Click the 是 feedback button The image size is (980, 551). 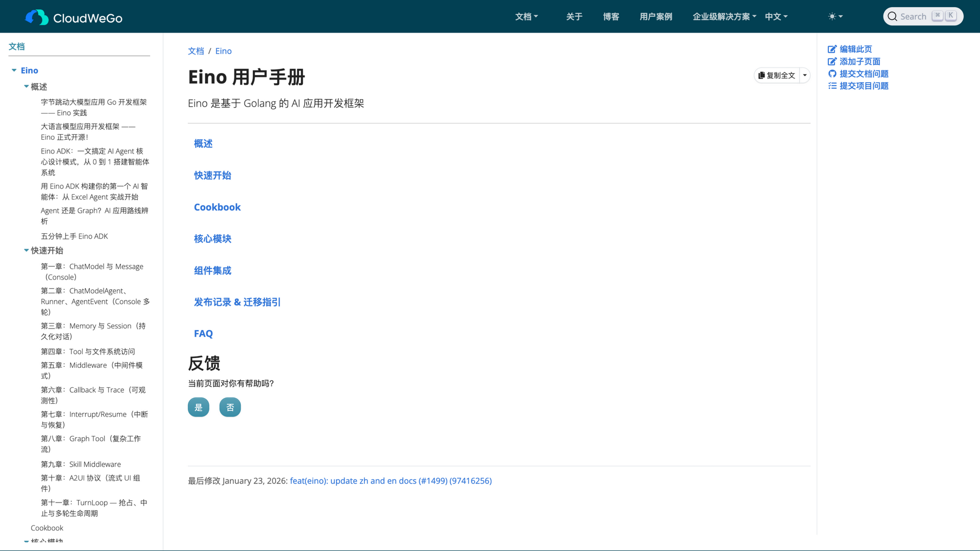(199, 407)
